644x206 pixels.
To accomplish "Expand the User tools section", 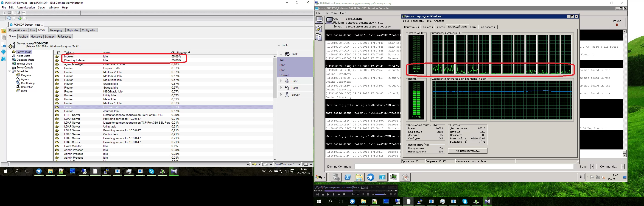I will (281, 81).
